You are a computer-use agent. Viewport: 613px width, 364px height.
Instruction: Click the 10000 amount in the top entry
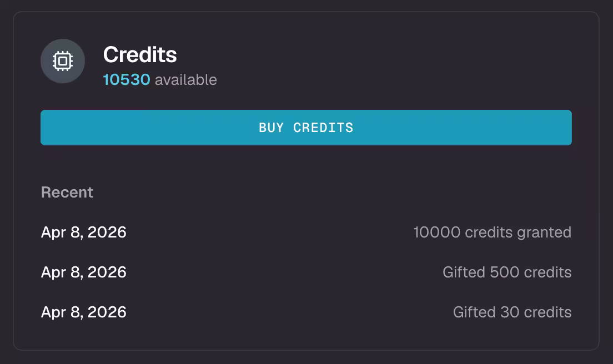437,232
